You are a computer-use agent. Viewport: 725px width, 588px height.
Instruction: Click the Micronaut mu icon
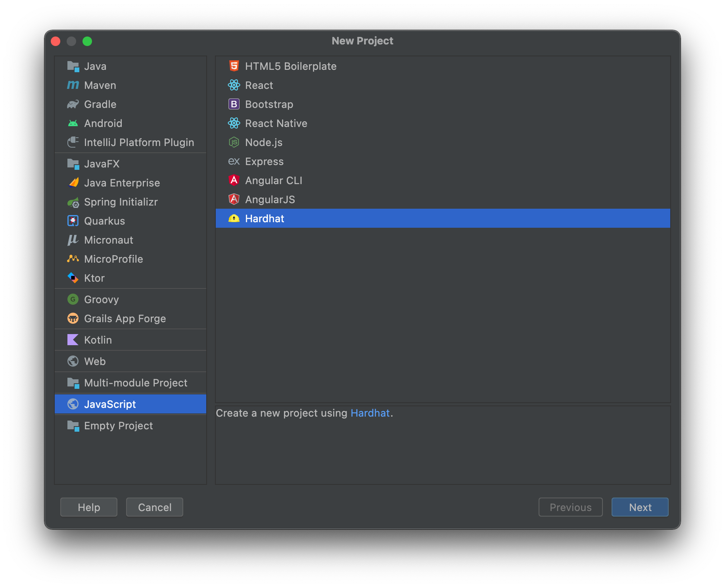click(x=73, y=240)
